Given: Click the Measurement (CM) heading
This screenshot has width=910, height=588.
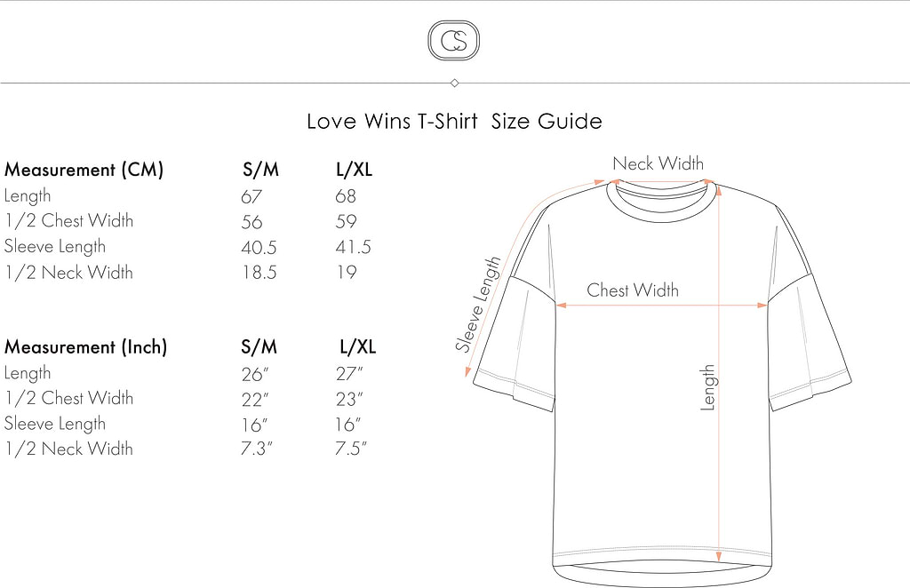Looking at the screenshot, I should [x=84, y=170].
